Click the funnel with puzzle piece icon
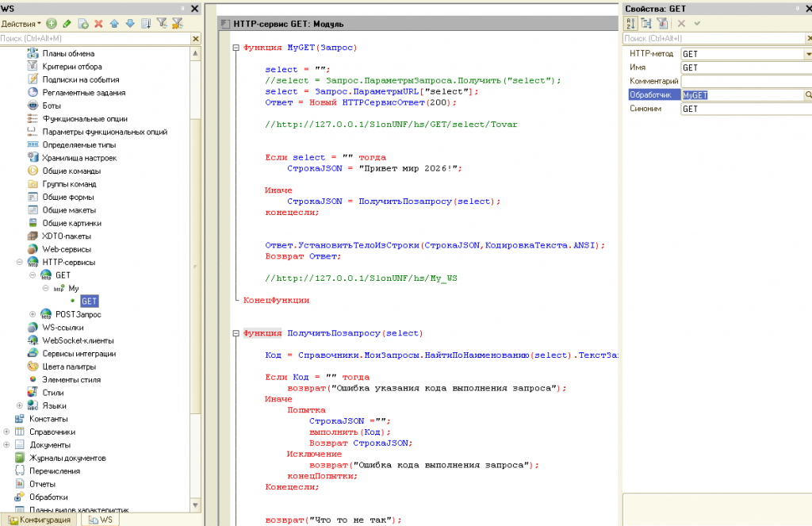 [178, 23]
